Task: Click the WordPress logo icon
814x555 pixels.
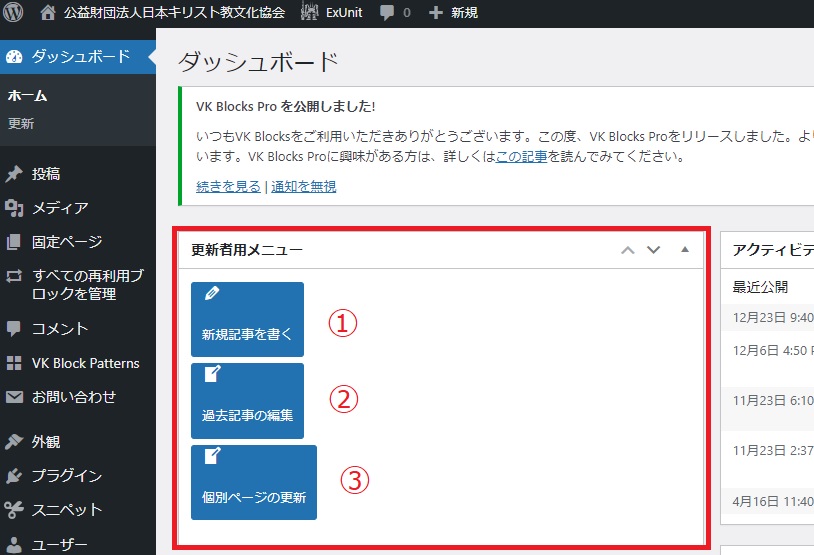Action: click(14, 13)
